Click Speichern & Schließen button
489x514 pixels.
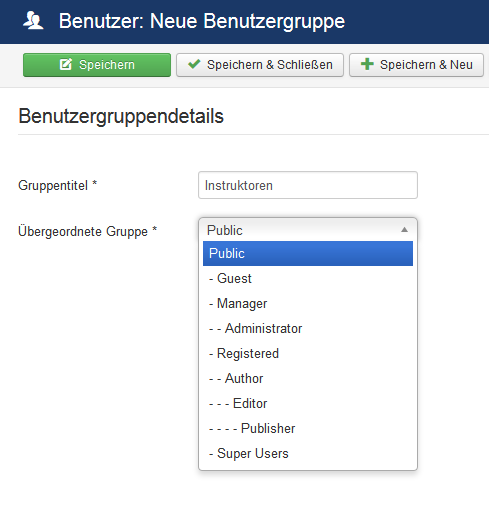260,65
